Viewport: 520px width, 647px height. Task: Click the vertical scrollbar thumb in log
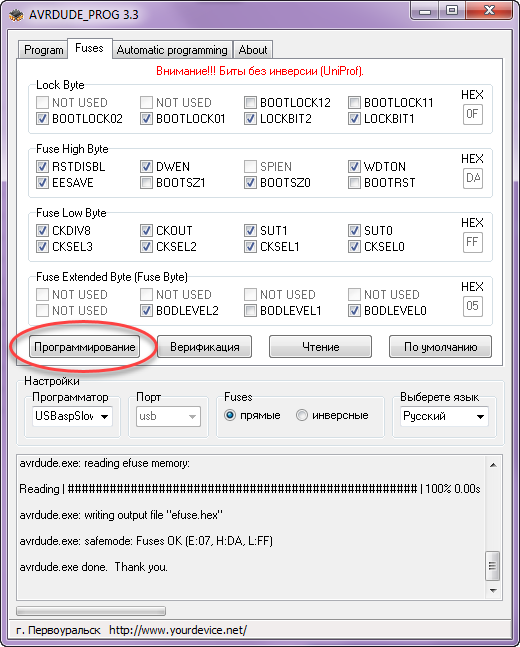point(492,565)
